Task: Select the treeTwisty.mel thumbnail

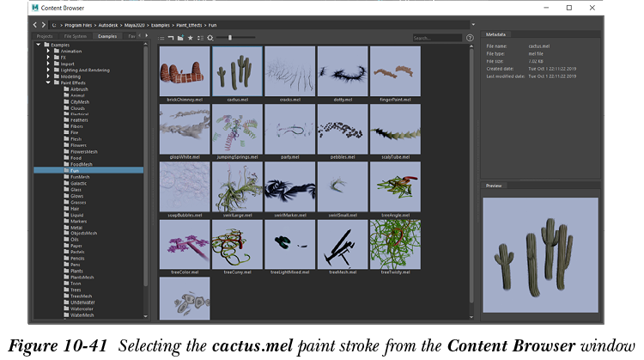Action: tap(395, 245)
